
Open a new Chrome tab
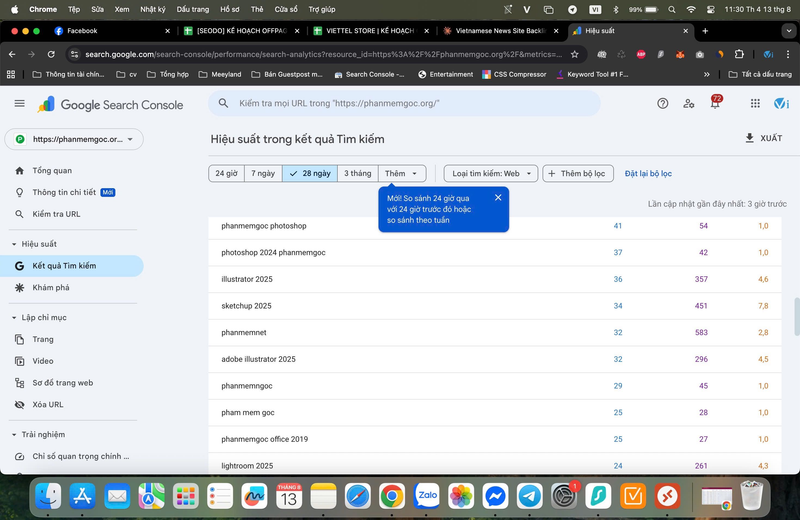pyautogui.click(x=705, y=31)
